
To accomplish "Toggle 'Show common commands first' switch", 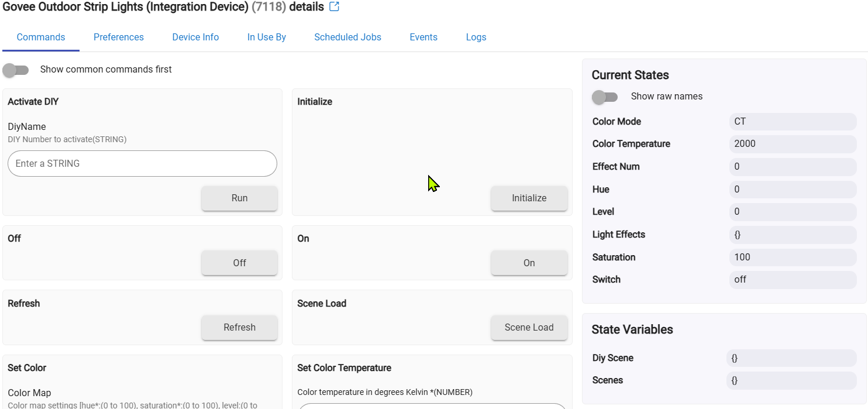I will (x=16, y=70).
